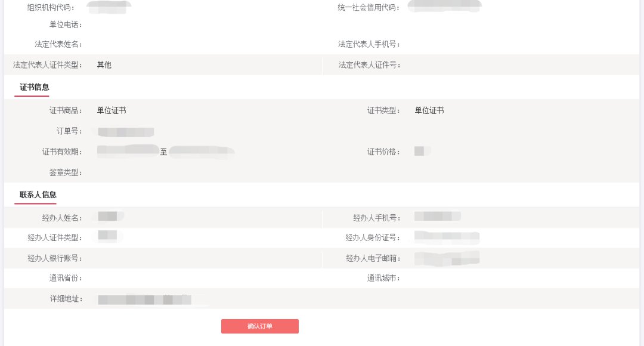Screen dimensions: 644x346
Task: Click the 经办人证件类型 blurred value
Action: click(108, 237)
